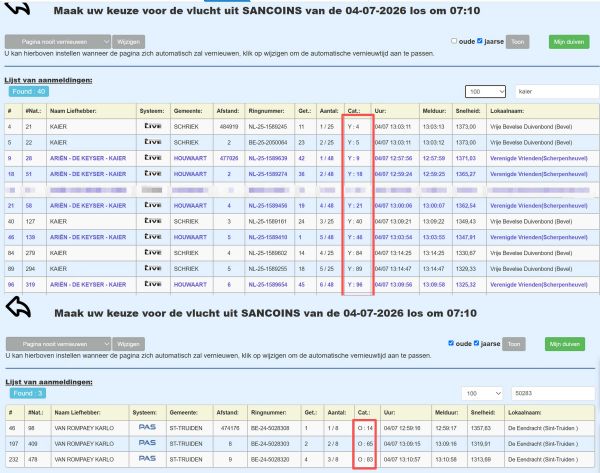Click the PAS logo in VAN ROMPAEY row 197
Screen dimensions: 600x473
147,443
